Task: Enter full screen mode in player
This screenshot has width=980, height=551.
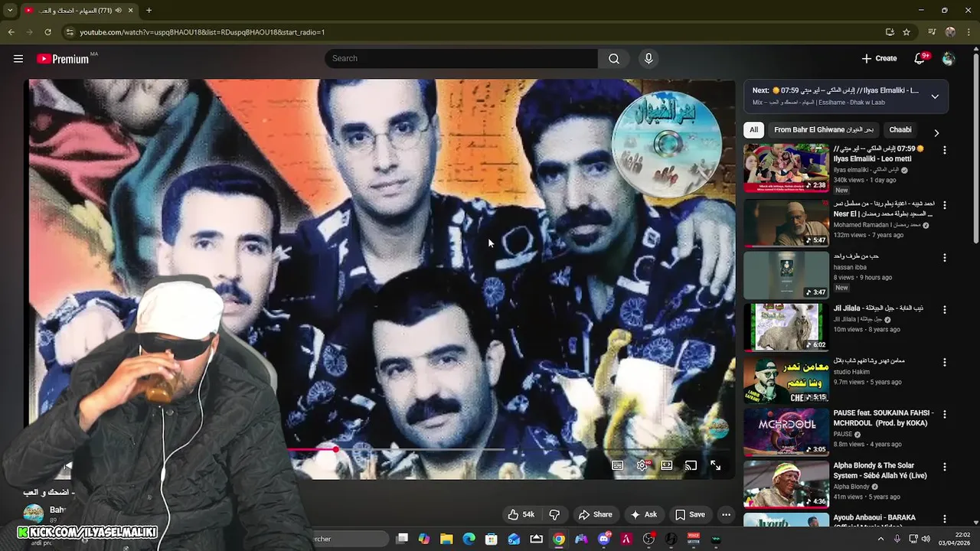Action: point(715,465)
